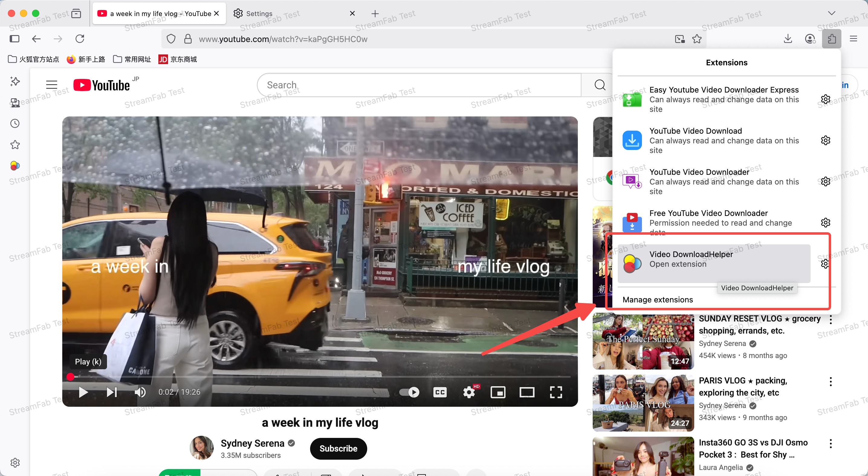This screenshot has height=476, width=868.
Task: Subscribe to Sydney Serena channel
Action: click(x=338, y=448)
